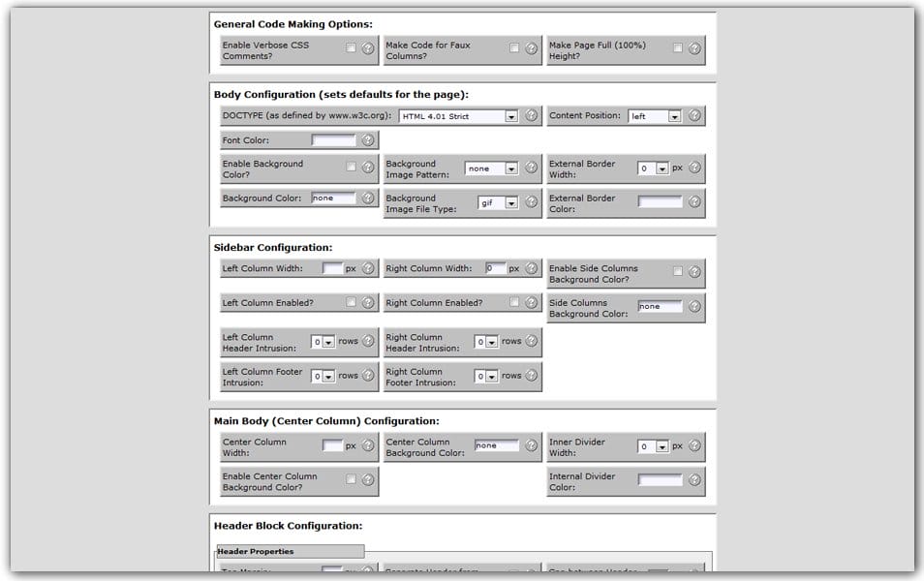Click inside the Right Column Width field
924x581 pixels.
(494, 269)
